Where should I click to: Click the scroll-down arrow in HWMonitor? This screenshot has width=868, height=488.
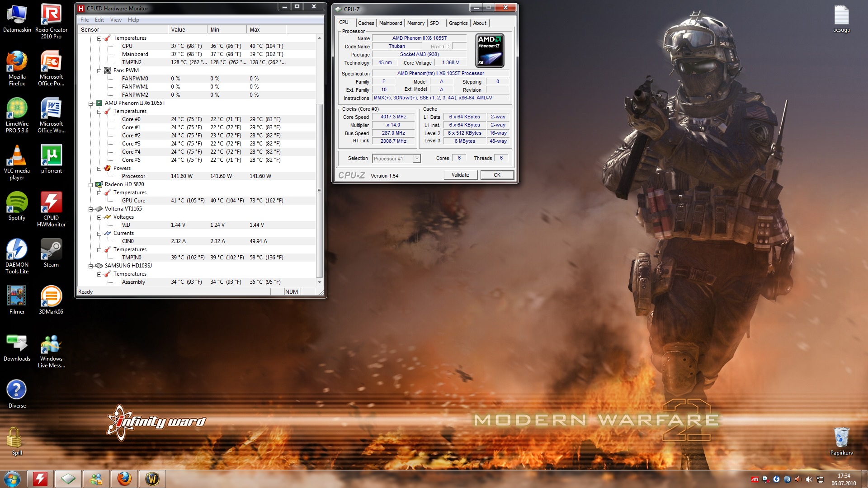point(319,282)
